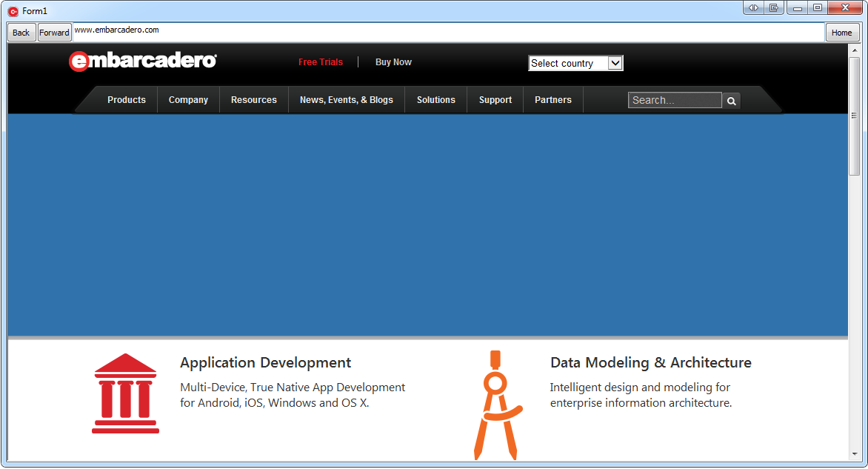Click the scrollbar down arrow
The width and height of the screenshot is (868, 469).
point(854,454)
